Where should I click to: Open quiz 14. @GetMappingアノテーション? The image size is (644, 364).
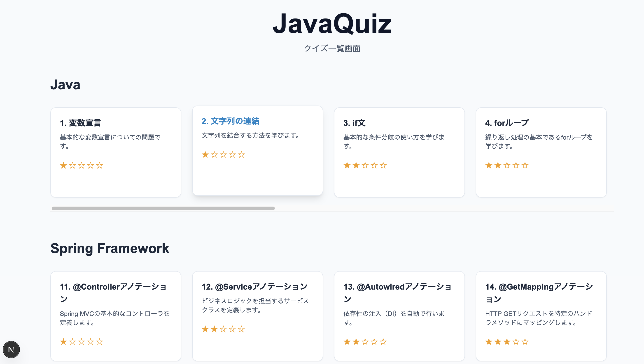pyautogui.click(x=541, y=316)
